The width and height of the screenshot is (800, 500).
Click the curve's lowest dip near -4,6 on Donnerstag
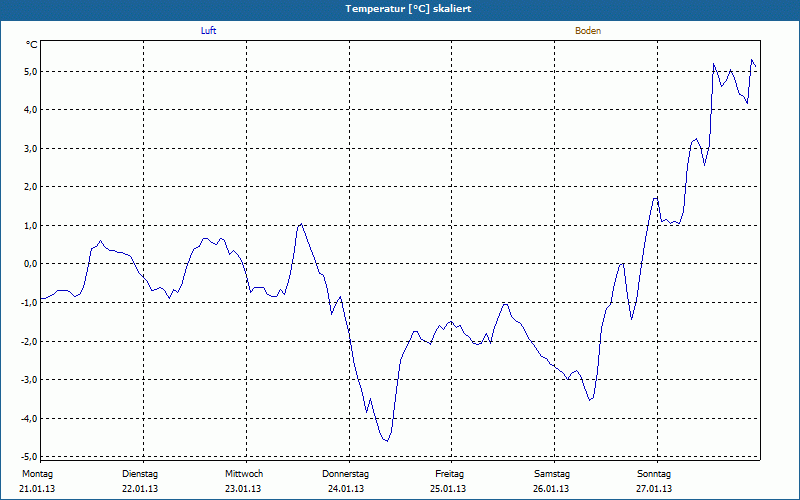(387, 441)
